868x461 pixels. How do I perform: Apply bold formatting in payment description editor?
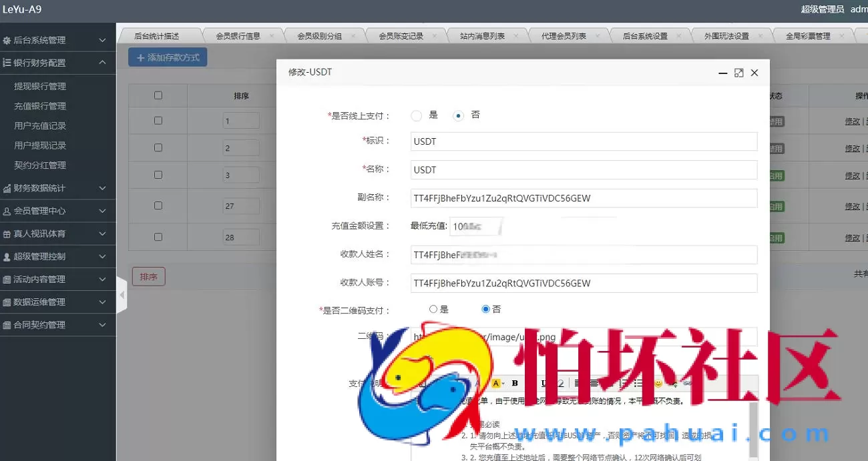tap(514, 384)
